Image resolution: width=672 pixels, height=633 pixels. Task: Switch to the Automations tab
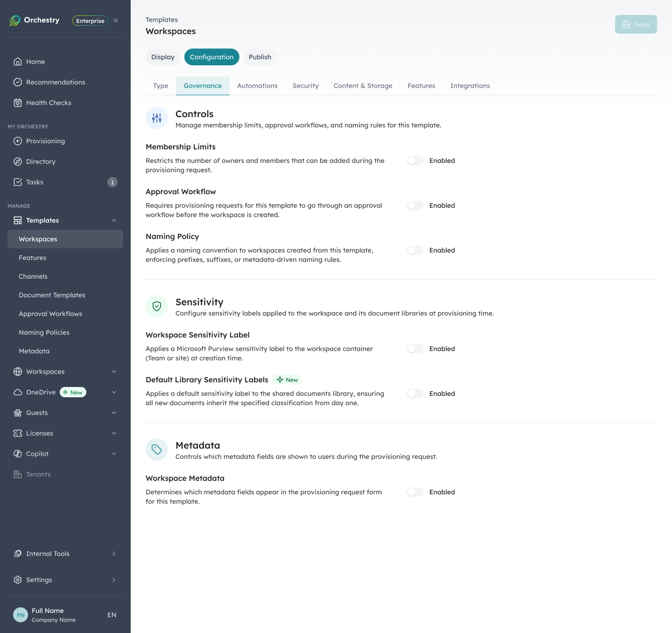(x=257, y=86)
